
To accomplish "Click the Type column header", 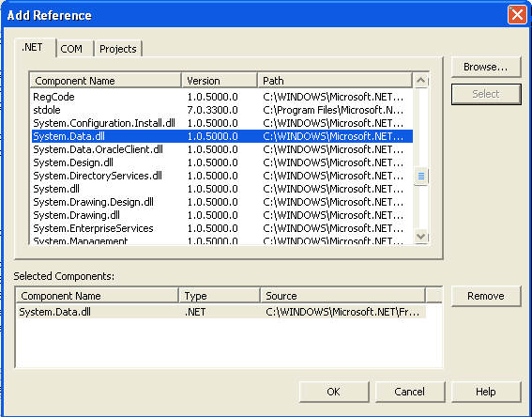I will [x=220, y=296].
